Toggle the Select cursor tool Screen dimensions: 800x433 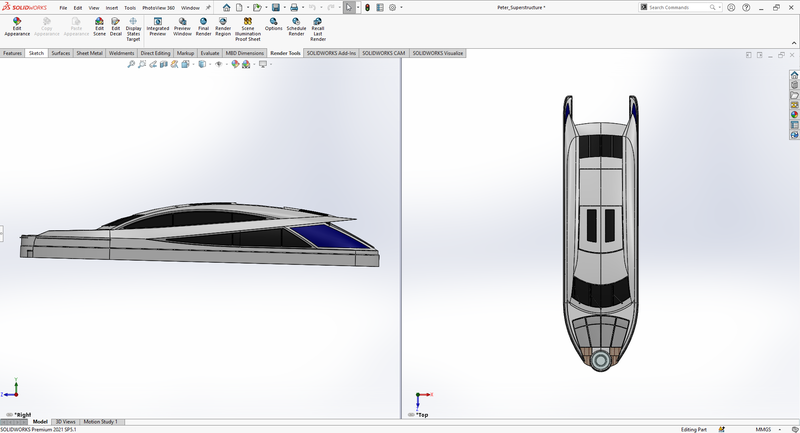point(348,8)
